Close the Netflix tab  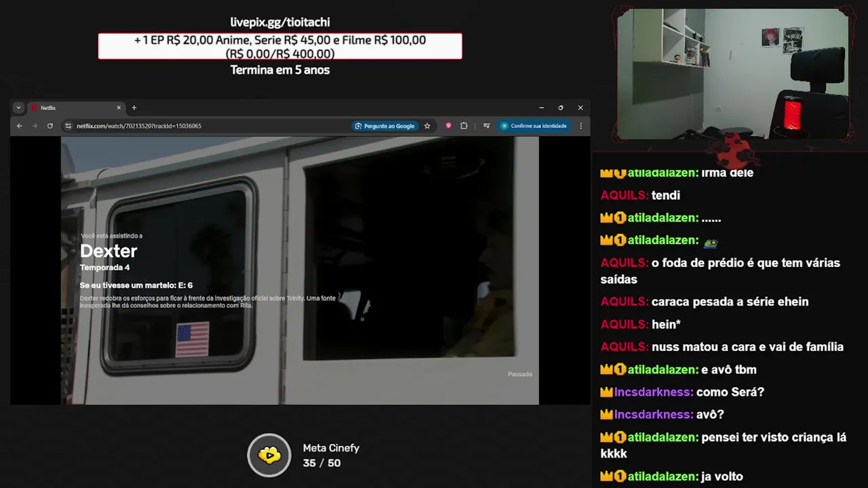pos(119,108)
